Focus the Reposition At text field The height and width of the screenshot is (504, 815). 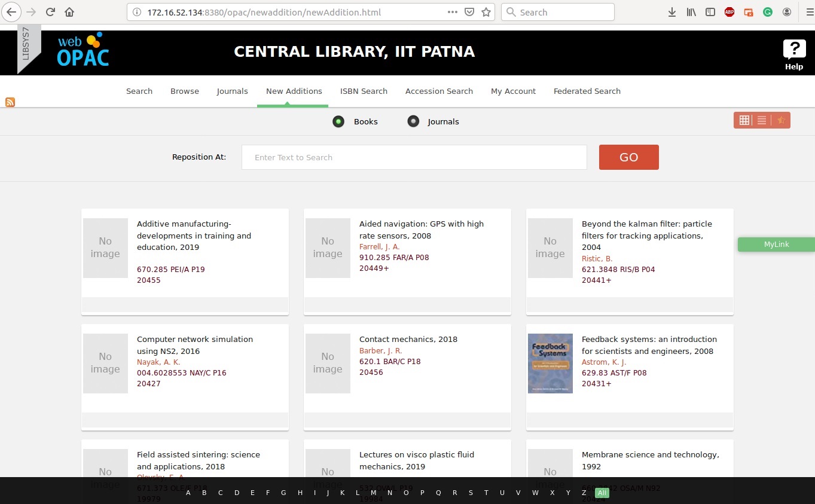click(414, 157)
